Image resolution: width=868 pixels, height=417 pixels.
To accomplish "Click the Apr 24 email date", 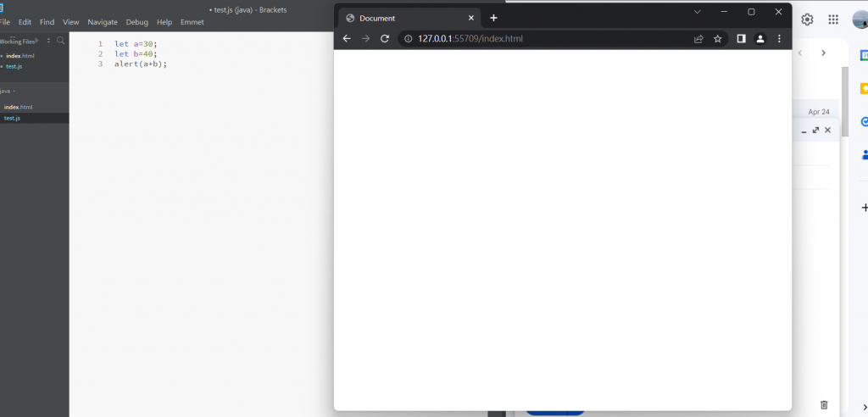I will point(819,112).
